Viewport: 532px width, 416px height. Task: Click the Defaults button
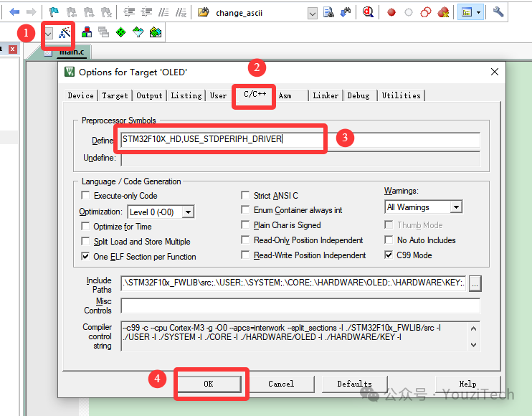point(355,384)
